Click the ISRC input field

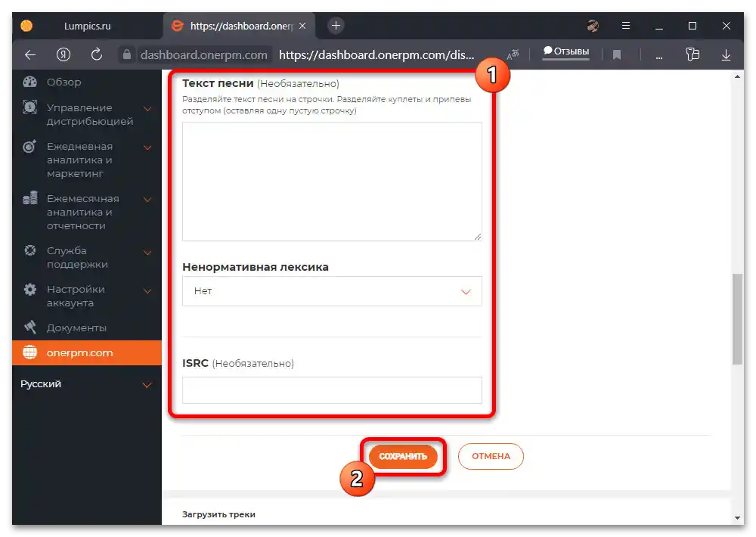click(332, 390)
